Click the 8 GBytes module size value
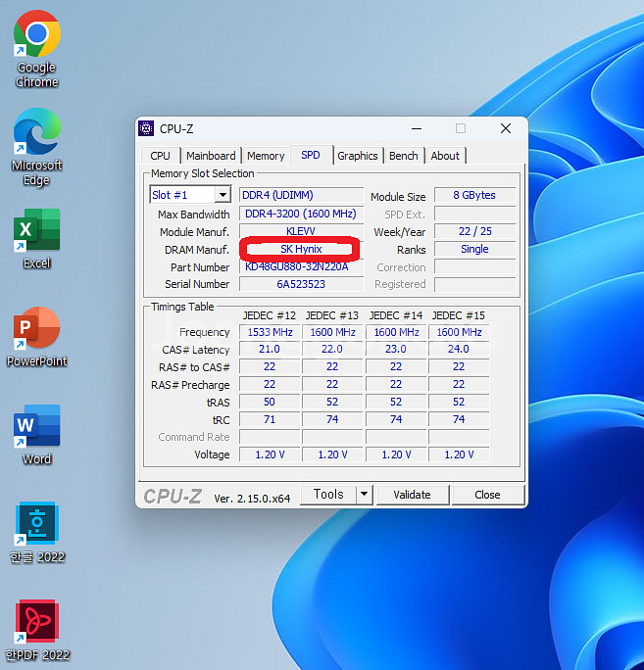 tap(474, 195)
